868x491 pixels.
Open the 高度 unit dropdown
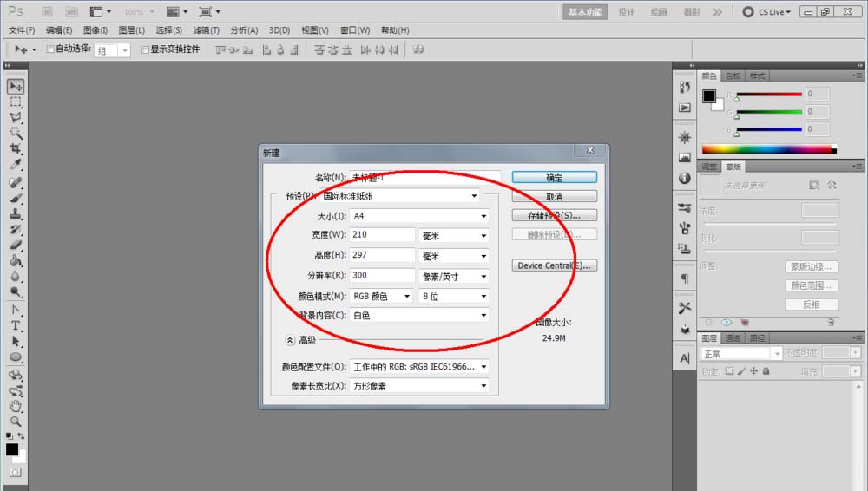pos(454,256)
